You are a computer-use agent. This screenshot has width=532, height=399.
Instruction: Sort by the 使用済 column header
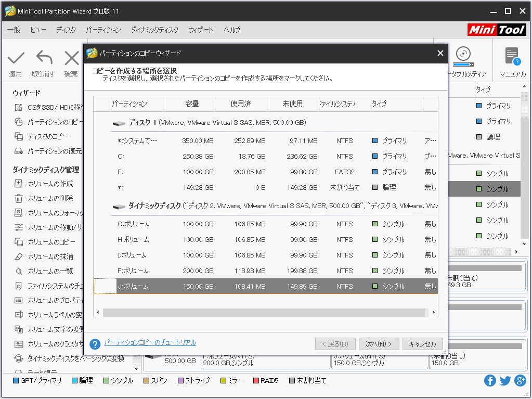click(x=241, y=104)
